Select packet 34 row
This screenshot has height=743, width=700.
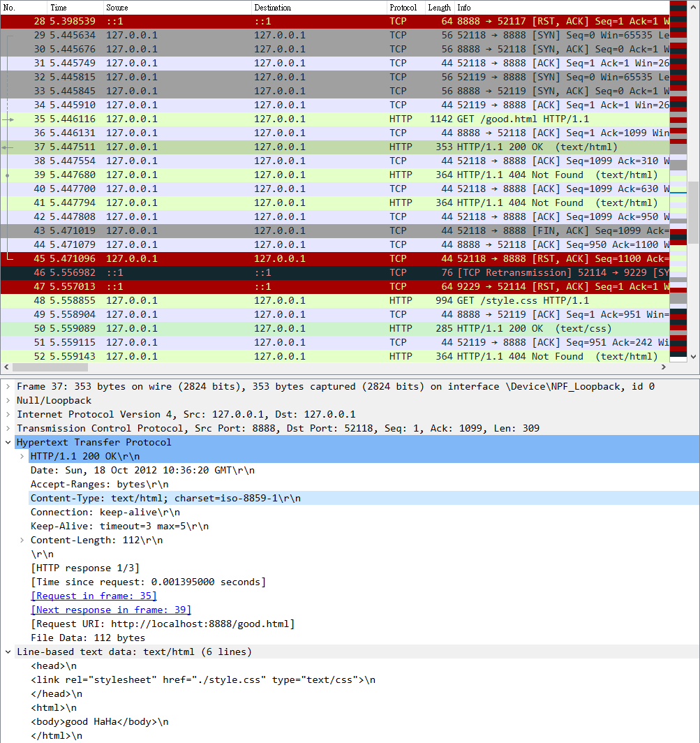[335, 105]
